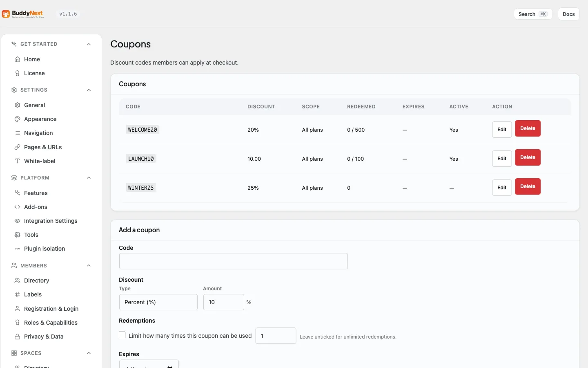This screenshot has height=368, width=588.
Task: Click the Spaces grid icon
Action: tap(14, 353)
